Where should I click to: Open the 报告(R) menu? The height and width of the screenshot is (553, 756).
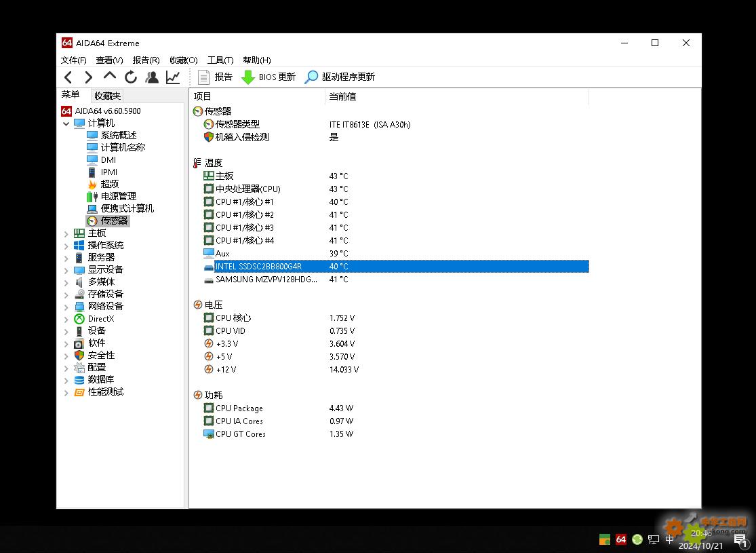[146, 60]
